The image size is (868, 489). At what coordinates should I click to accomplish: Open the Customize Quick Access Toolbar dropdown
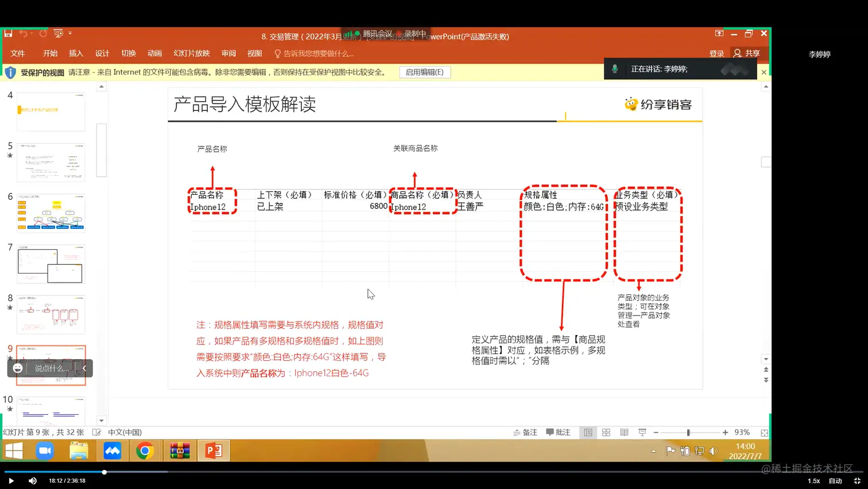click(70, 33)
